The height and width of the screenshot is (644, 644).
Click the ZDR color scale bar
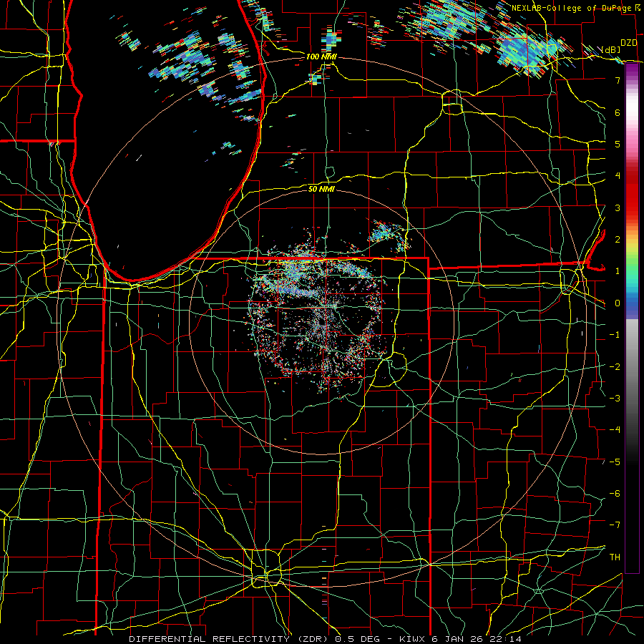tap(632, 318)
